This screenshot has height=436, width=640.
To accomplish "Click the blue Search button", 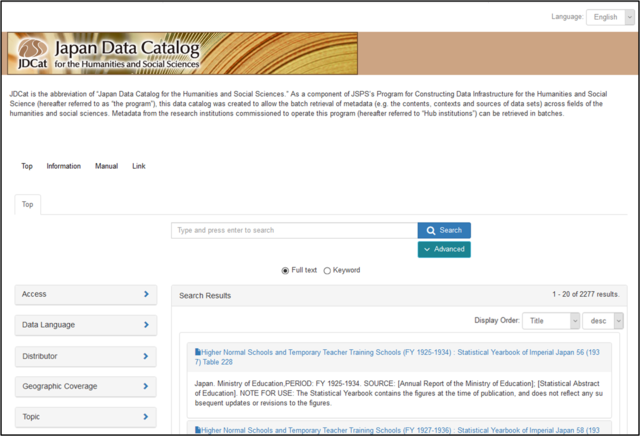I will 444,230.
